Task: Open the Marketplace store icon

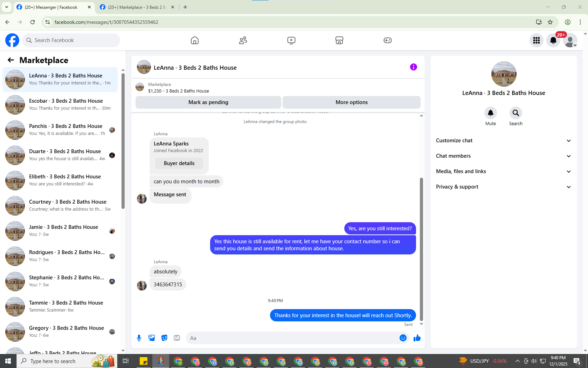Action: [x=339, y=40]
